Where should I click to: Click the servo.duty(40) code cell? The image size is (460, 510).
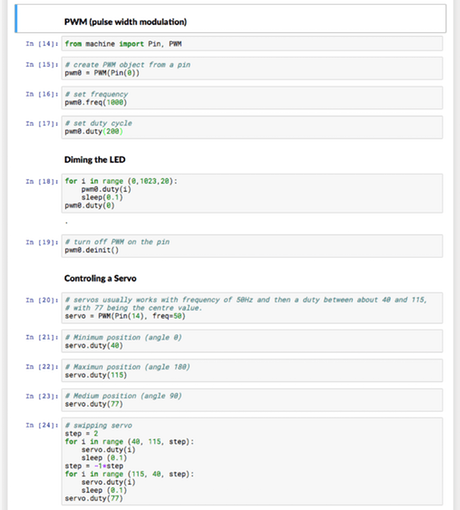[252, 341]
